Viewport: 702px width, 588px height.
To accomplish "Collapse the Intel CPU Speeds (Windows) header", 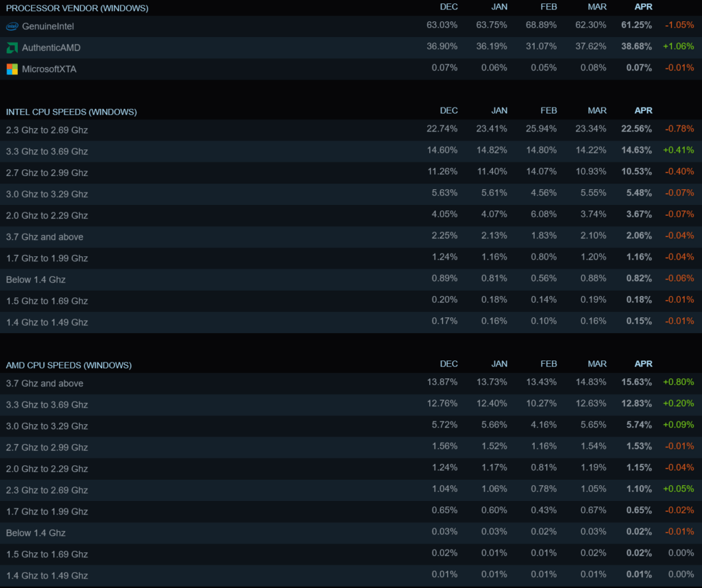I will [x=71, y=112].
